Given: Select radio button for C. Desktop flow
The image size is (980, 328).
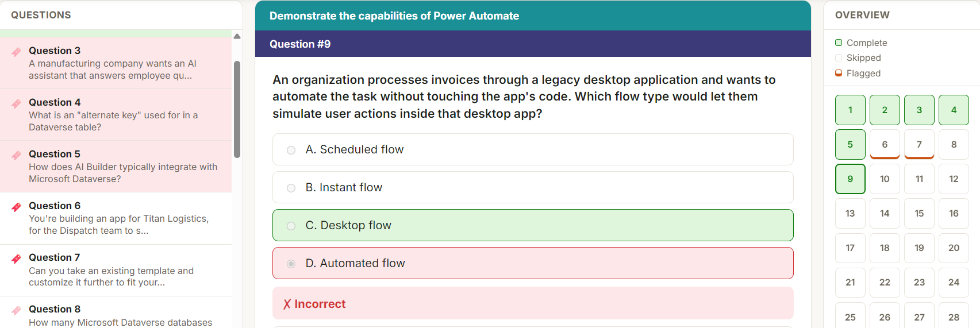Looking at the screenshot, I should [x=291, y=226].
